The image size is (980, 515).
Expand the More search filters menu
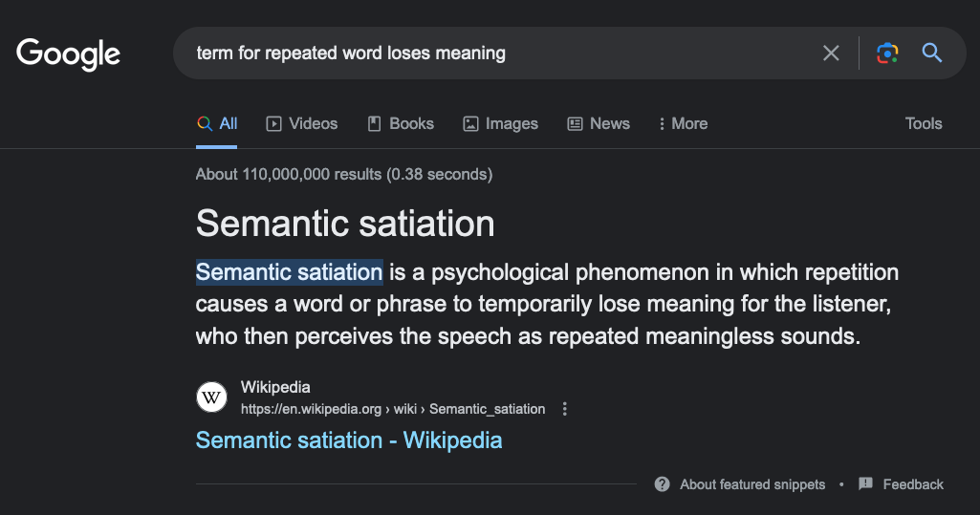point(683,123)
